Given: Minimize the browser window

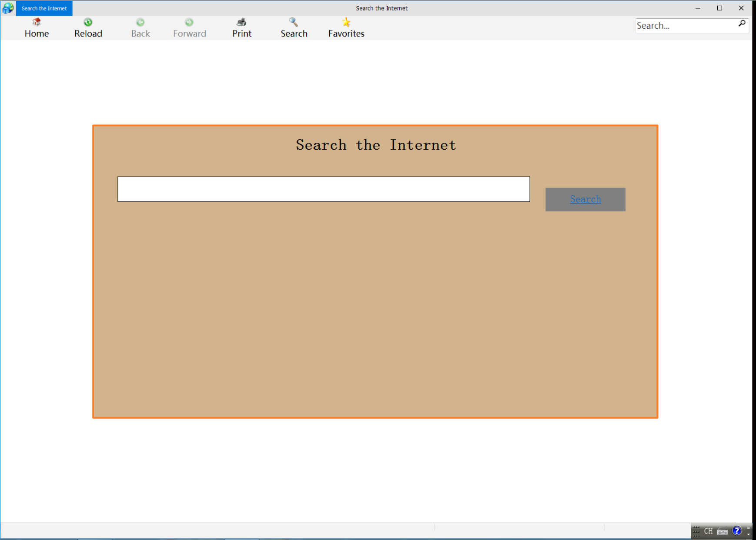Looking at the screenshot, I should 698,8.
